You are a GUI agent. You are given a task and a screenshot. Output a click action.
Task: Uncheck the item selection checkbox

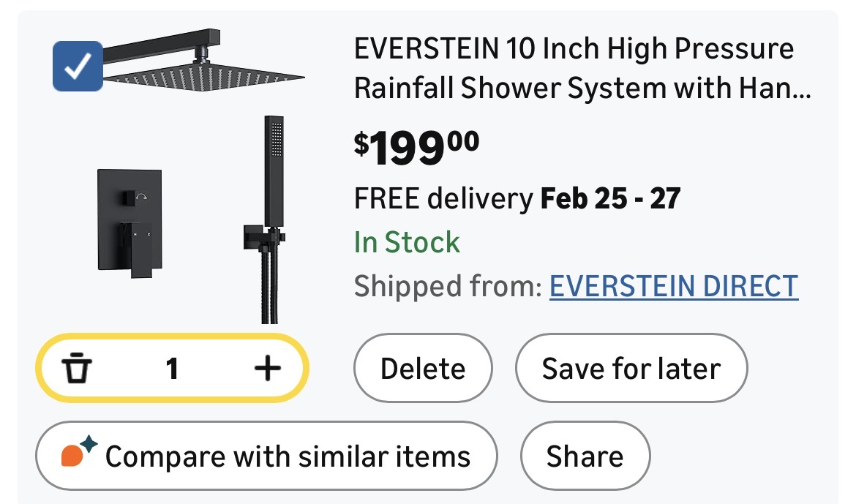pos(78,67)
